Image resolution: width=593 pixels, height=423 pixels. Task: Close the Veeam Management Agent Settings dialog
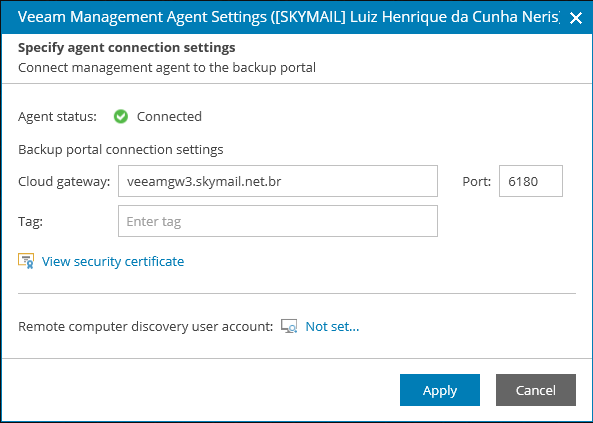tap(576, 18)
